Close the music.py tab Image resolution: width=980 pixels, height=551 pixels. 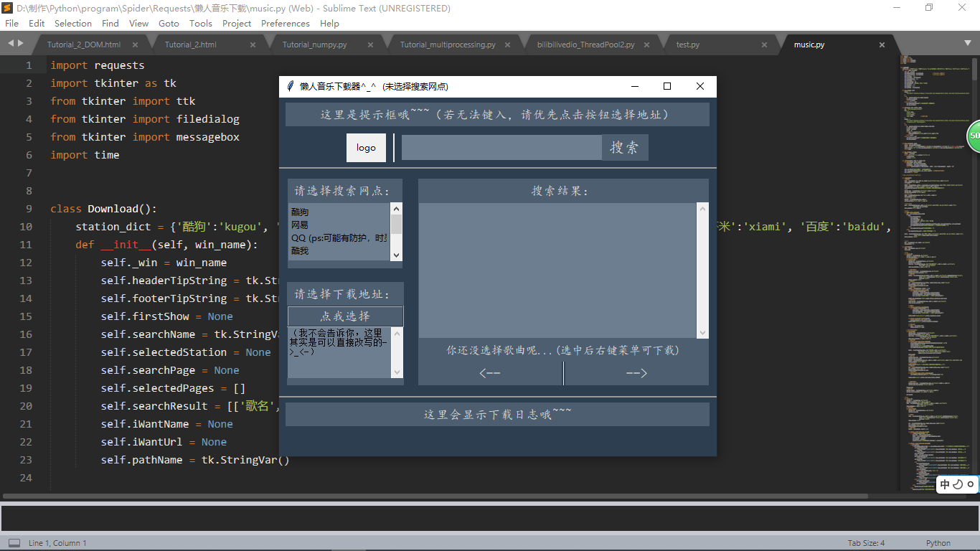pyautogui.click(x=882, y=44)
